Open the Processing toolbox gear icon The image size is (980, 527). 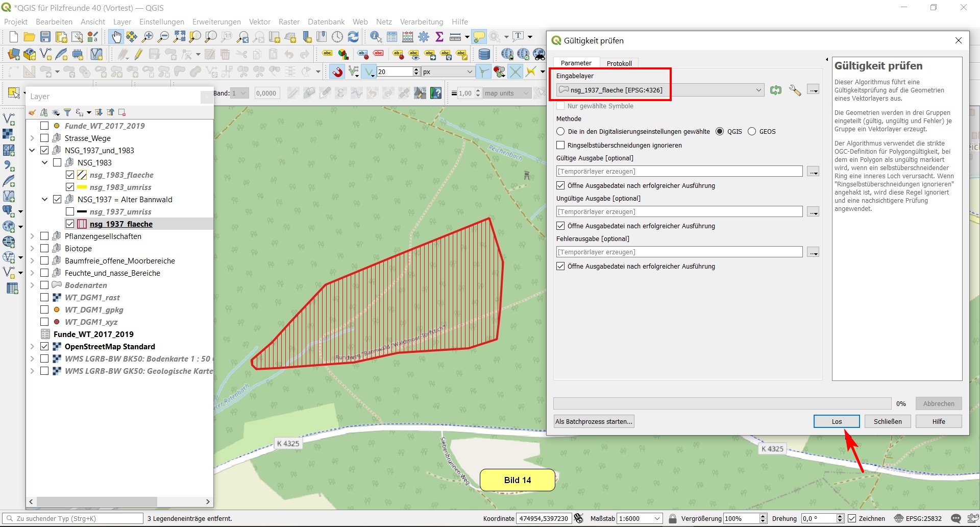point(424,37)
